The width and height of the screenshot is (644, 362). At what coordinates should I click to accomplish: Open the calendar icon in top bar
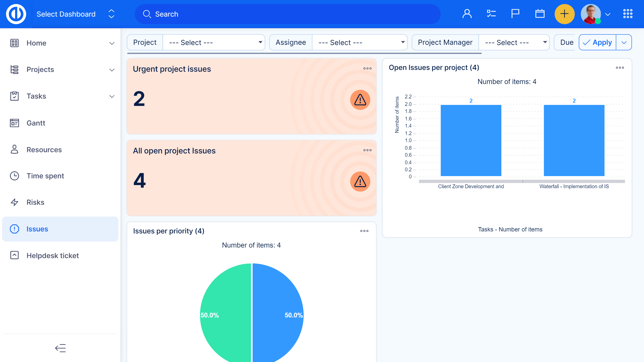click(x=540, y=14)
